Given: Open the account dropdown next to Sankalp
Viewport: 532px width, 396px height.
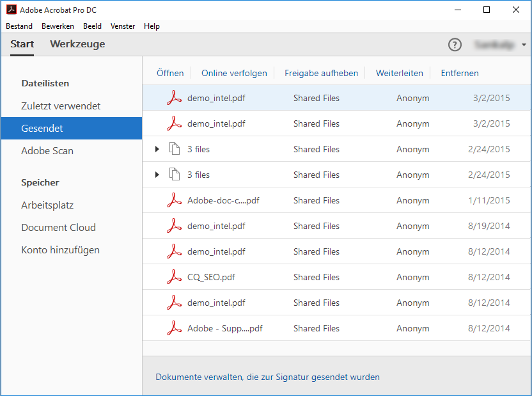Looking at the screenshot, I should 525,45.
